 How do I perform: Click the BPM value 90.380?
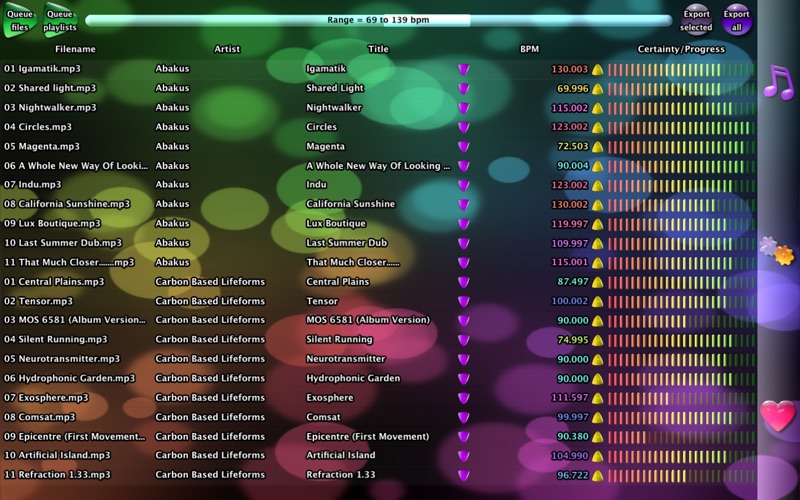[x=572, y=437]
